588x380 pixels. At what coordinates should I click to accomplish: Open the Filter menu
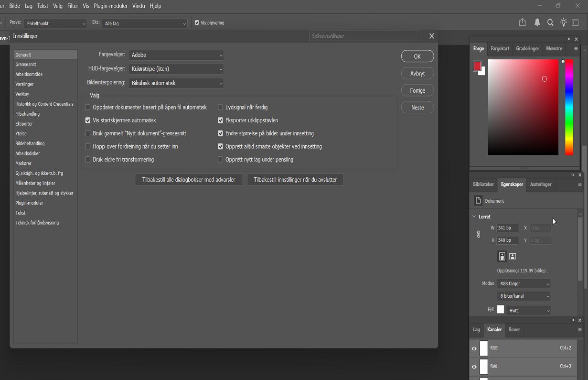pyautogui.click(x=72, y=6)
